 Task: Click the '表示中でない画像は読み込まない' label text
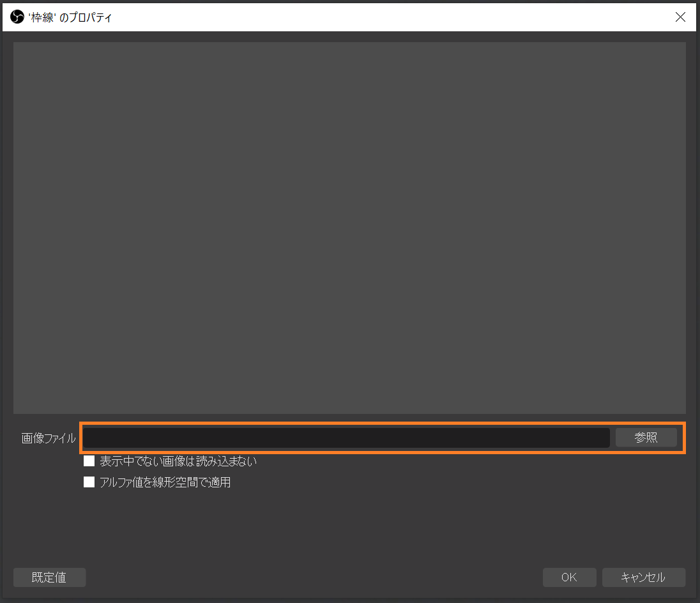click(x=178, y=461)
